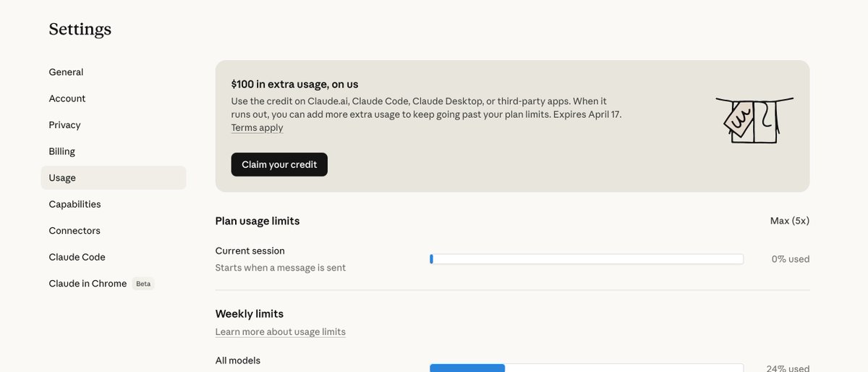Click the 0% used value
Image resolution: width=868 pixels, height=372 pixels.
click(x=791, y=259)
